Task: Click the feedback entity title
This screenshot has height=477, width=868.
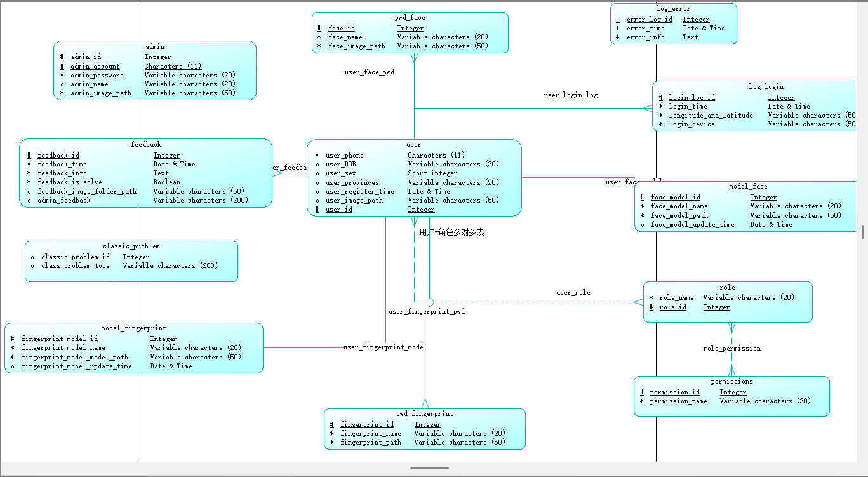Action: [146, 145]
